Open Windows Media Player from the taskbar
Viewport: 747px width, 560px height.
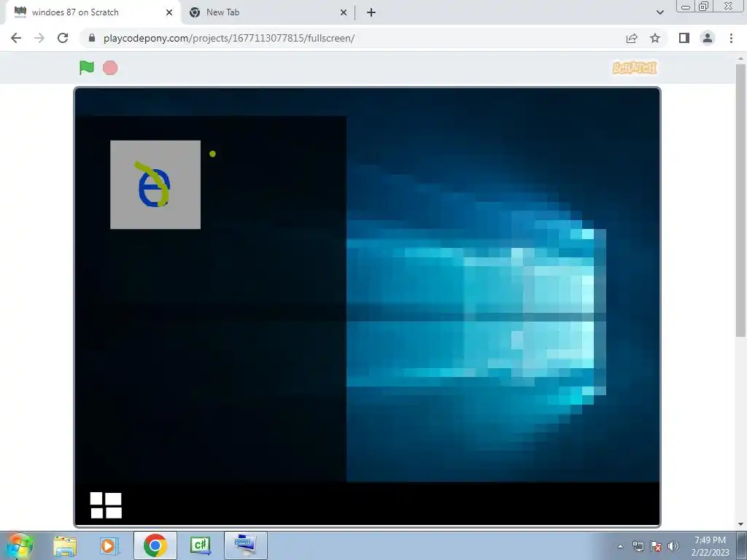coord(109,545)
